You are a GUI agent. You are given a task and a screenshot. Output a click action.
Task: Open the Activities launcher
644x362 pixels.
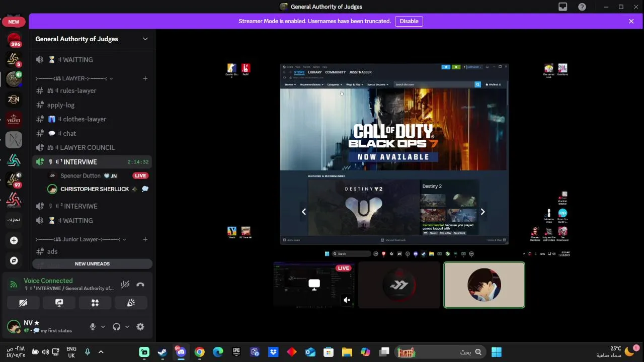click(95, 303)
